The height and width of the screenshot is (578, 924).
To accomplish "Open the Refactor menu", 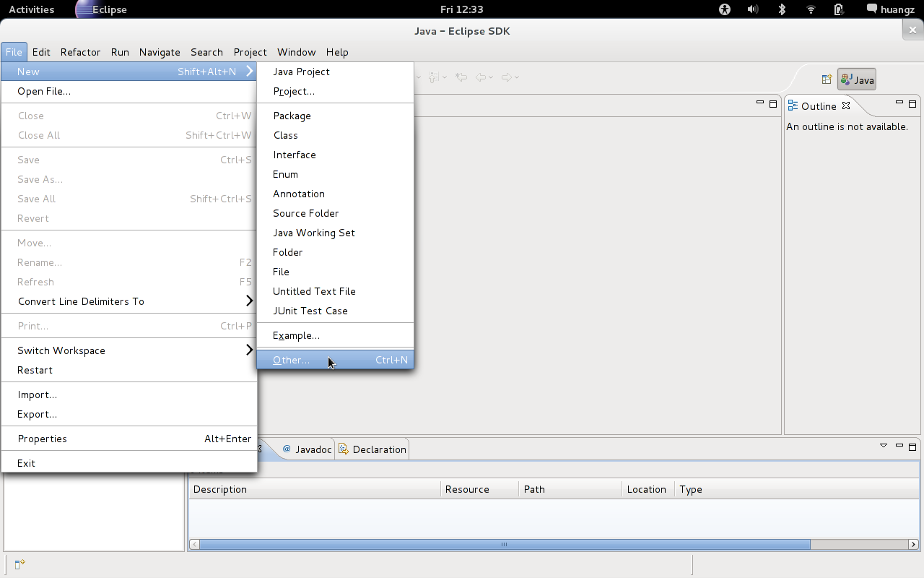I will click(80, 52).
